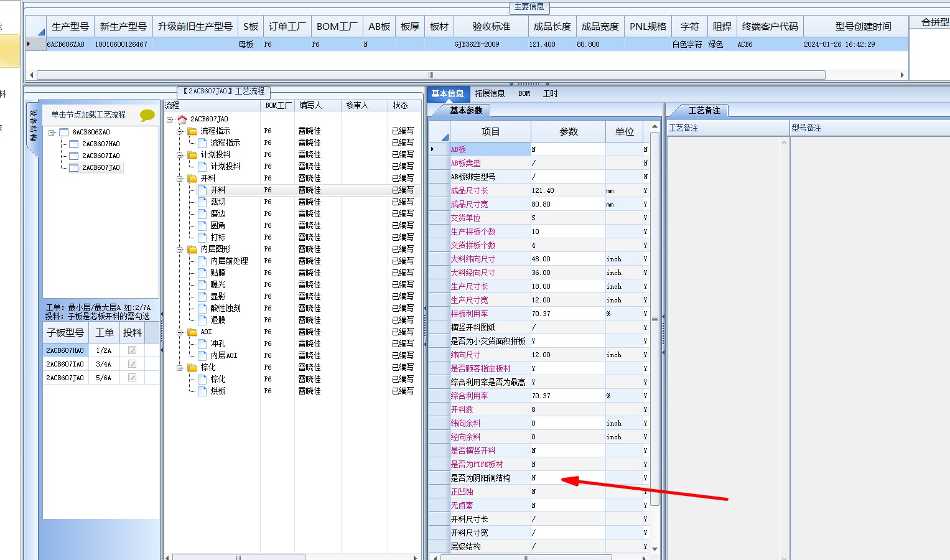Collapse the 棕化 folder
The image size is (950, 560).
pos(179,367)
